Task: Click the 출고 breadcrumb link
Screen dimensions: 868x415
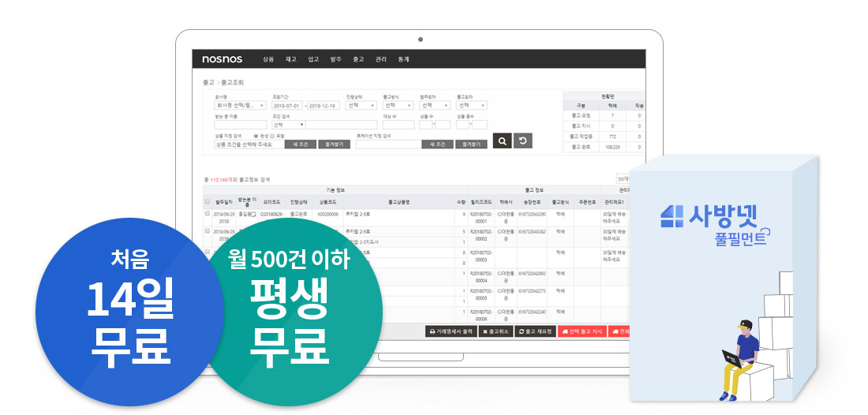Action: click(x=208, y=82)
